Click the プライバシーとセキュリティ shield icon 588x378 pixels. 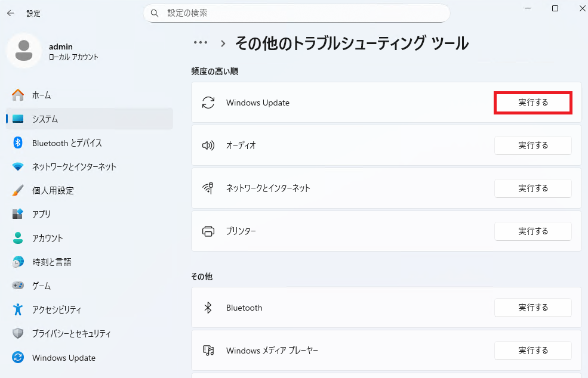pyautogui.click(x=18, y=333)
